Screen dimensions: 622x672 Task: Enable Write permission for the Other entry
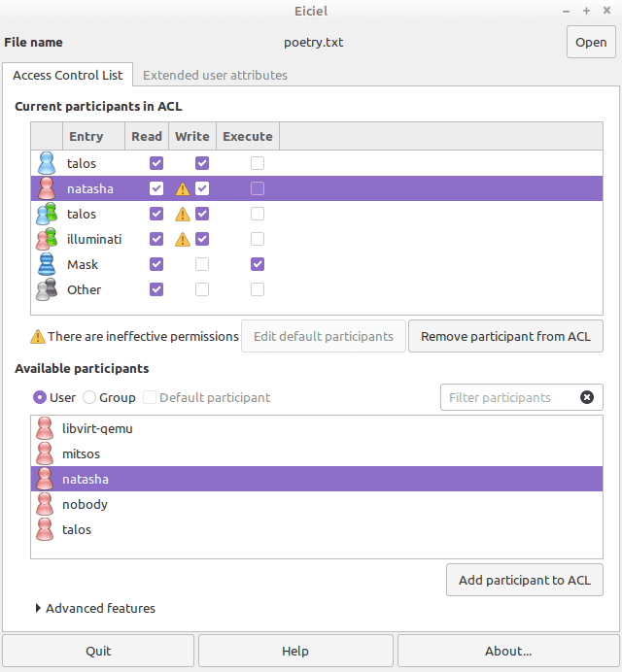click(202, 289)
